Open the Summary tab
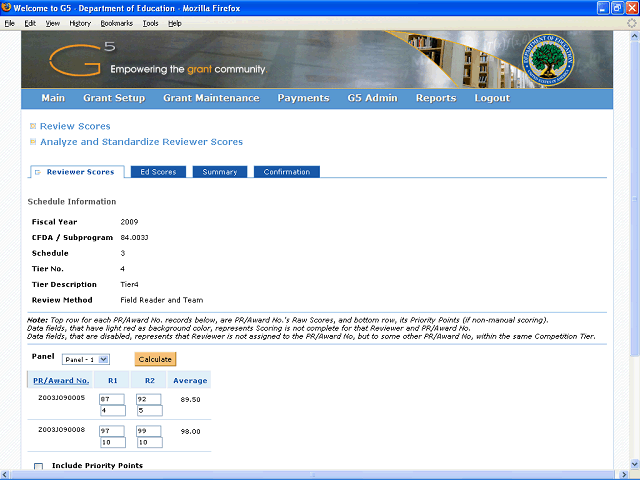The width and height of the screenshot is (640, 480). tap(220, 172)
